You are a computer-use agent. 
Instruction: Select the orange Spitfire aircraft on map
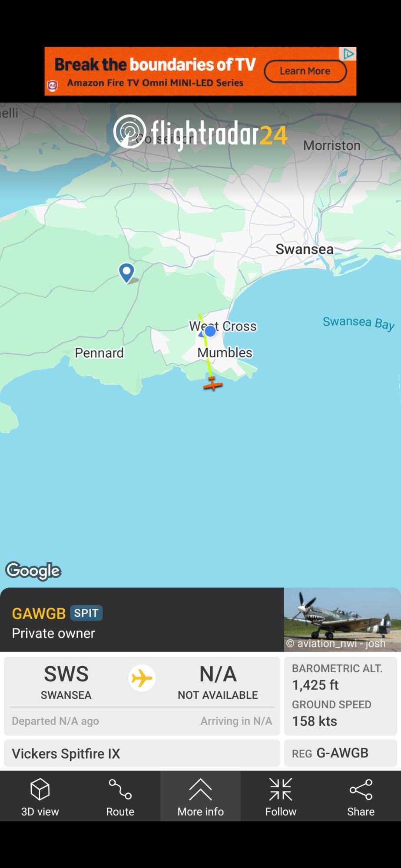pos(212,384)
